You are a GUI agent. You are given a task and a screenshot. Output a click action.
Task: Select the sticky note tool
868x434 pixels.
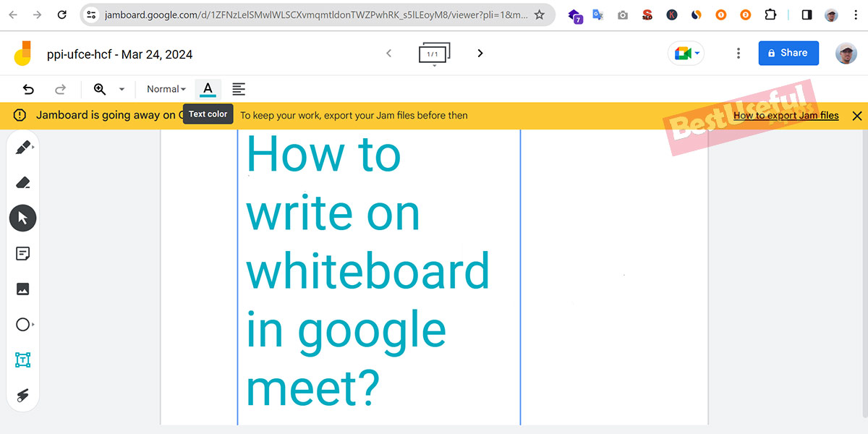click(22, 253)
